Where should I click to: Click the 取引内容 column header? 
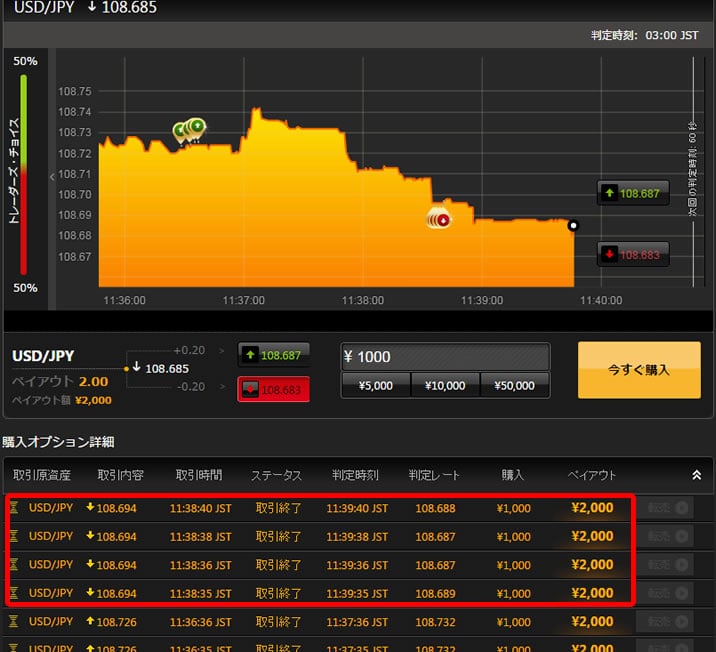tap(121, 475)
